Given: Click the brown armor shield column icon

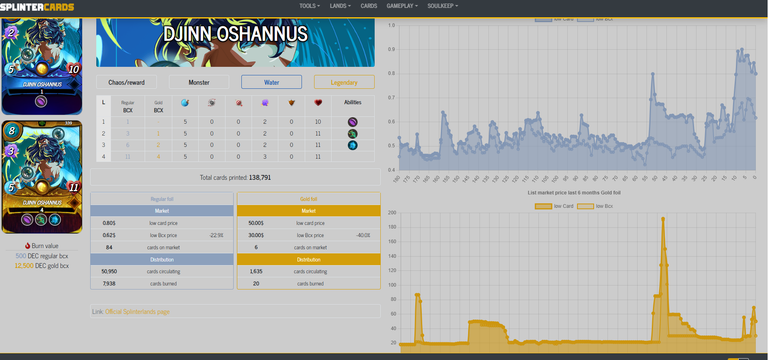Looking at the screenshot, I should (291, 103).
